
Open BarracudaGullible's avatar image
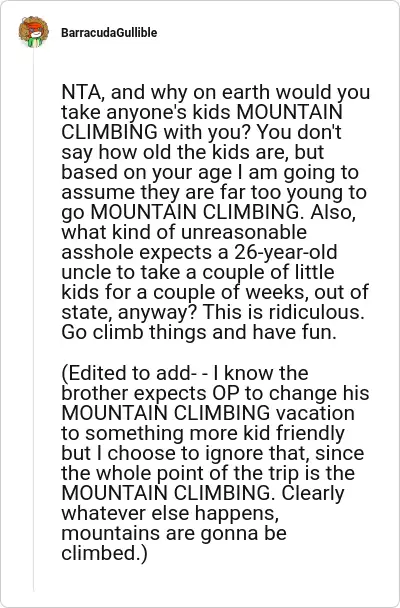point(34,32)
